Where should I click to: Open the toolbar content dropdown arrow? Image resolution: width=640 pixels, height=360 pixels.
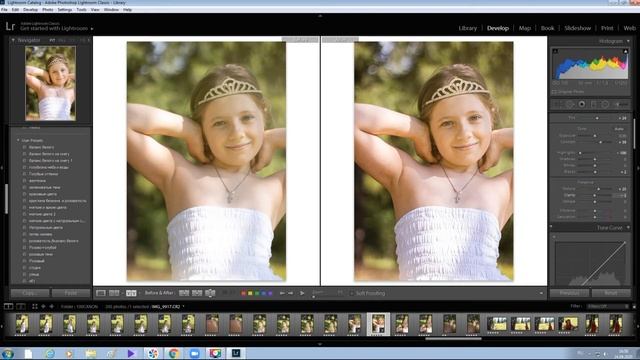(x=541, y=293)
